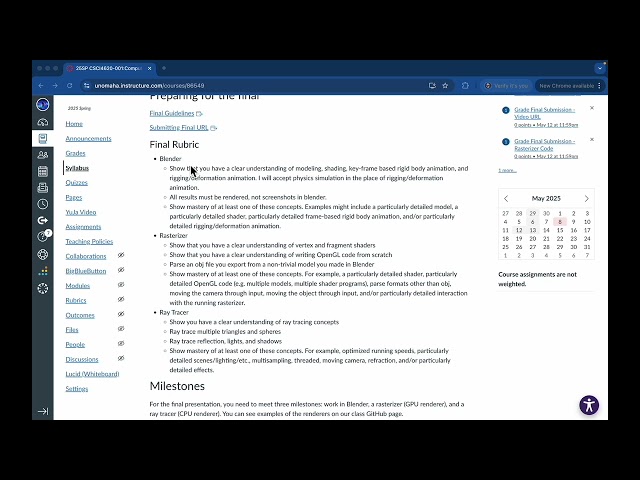
Task: Open Announcements in the course menu
Action: [x=88, y=138]
